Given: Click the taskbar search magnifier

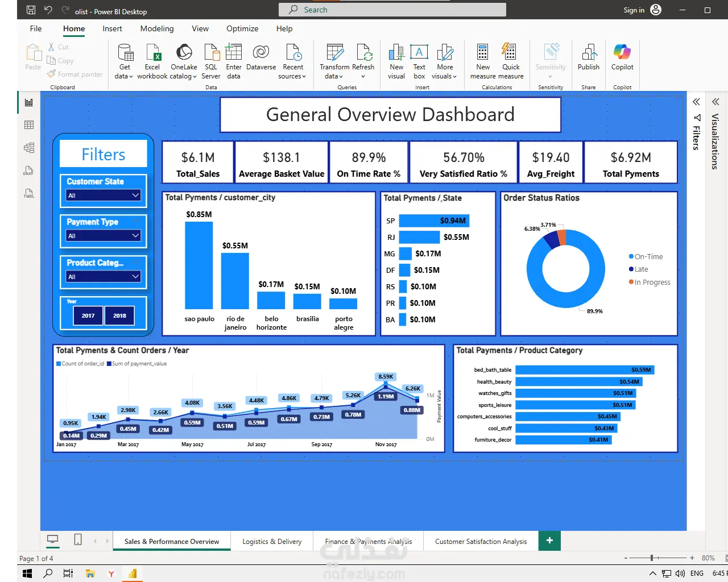Looking at the screenshot, I should point(48,573).
